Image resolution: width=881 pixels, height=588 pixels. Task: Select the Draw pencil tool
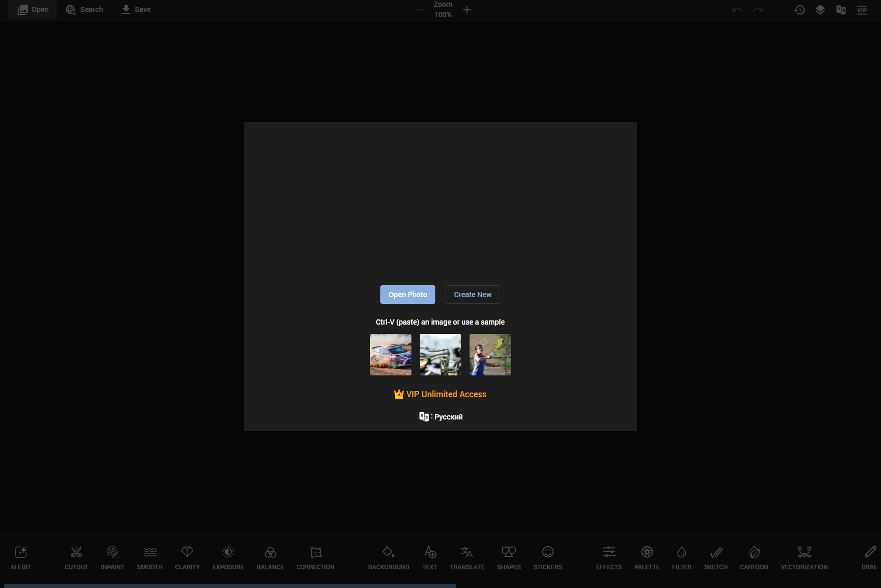click(870, 558)
